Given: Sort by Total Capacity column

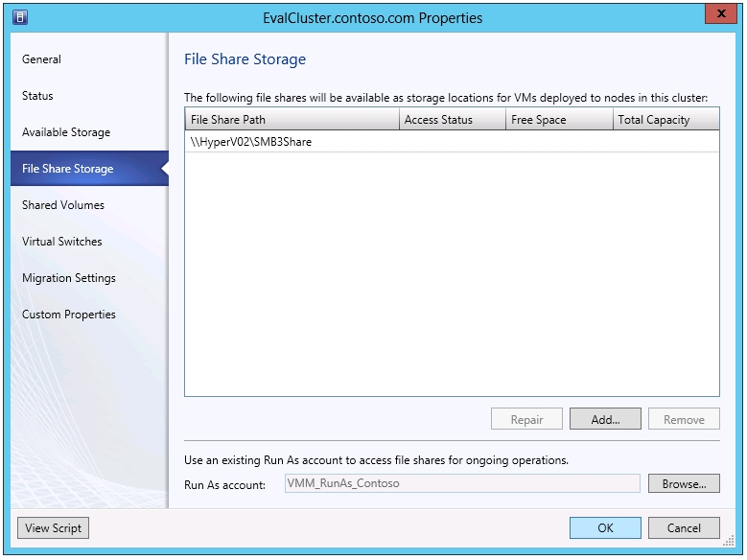Looking at the screenshot, I should [x=665, y=120].
